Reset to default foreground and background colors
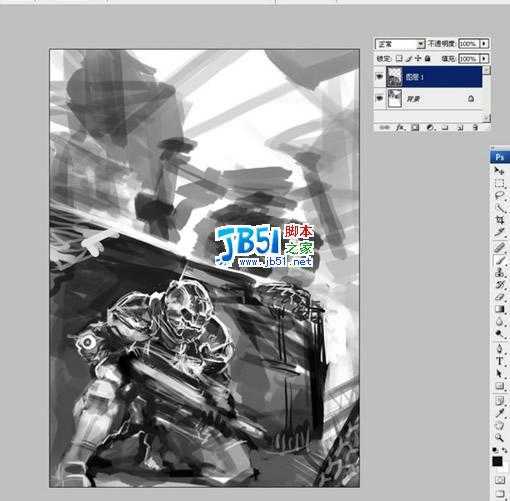Image resolution: width=510 pixels, height=501 pixels. point(495,450)
